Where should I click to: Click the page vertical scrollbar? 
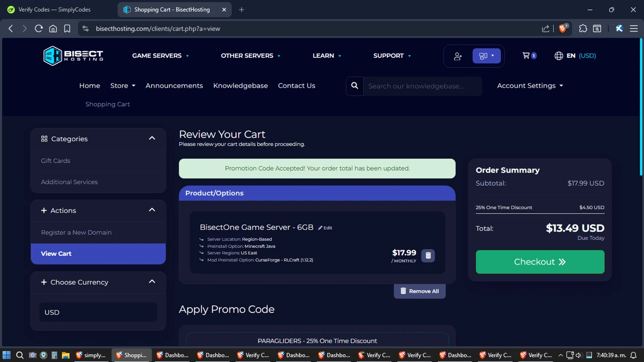(x=641, y=107)
